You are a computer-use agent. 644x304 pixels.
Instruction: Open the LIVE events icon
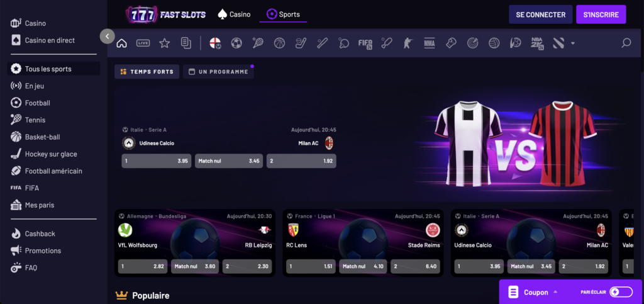(x=143, y=43)
